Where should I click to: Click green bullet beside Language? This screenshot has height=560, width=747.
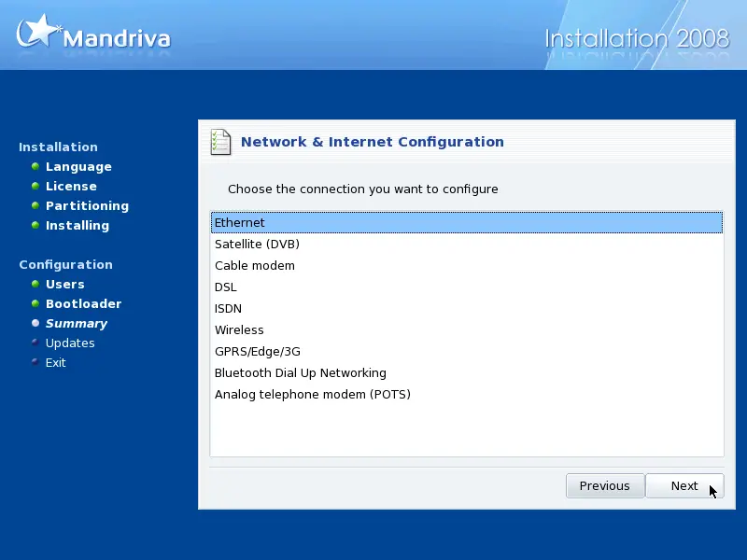coord(35,166)
